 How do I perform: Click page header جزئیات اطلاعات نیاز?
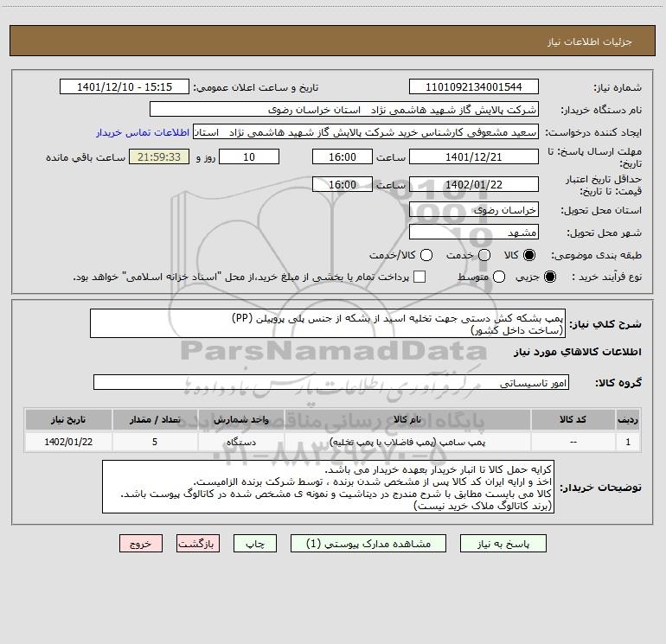coord(589,41)
